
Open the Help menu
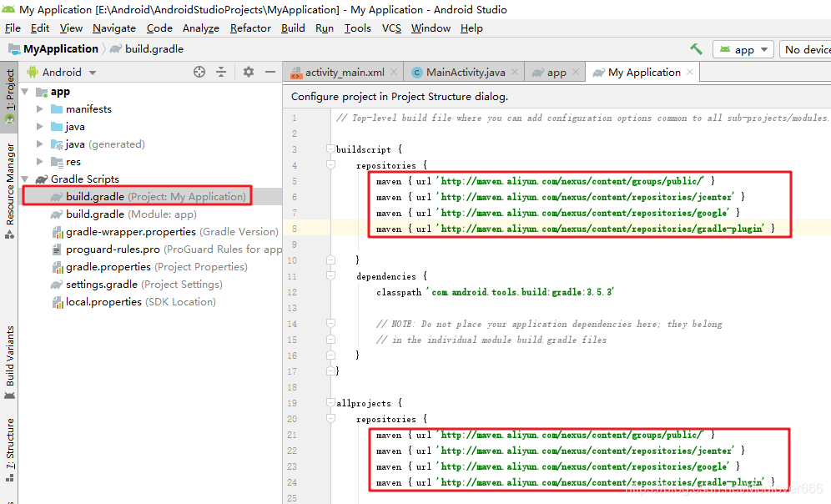[x=471, y=28]
